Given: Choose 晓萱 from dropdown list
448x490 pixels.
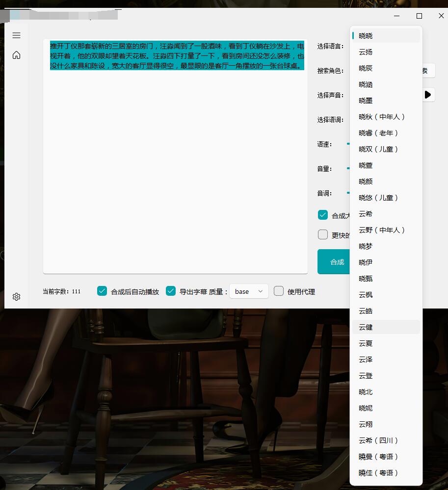Looking at the screenshot, I should click(x=386, y=165).
